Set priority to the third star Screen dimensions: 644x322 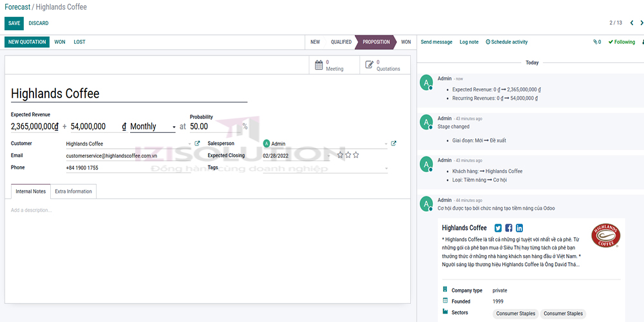tap(355, 155)
